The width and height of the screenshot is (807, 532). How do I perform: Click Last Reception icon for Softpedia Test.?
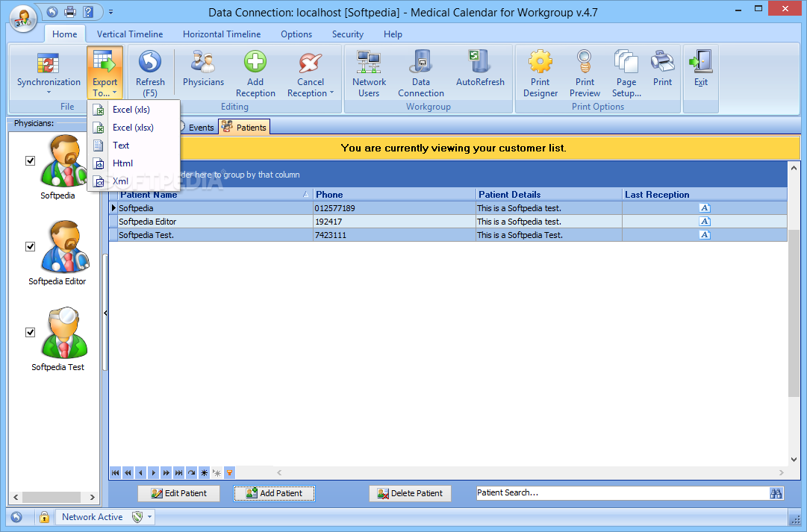(x=705, y=234)
